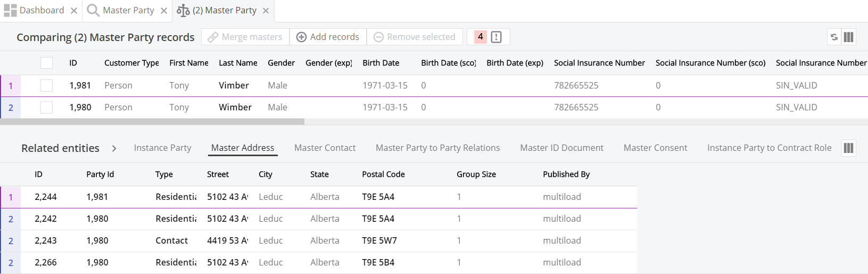Expand the Related entities chevron
The width and height of the screenshot is (868, 274).
(x=114, y=148)
